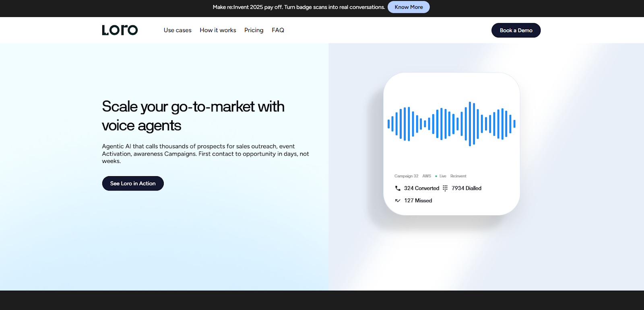Open the Pricing page
The width and height of the screenshot is (644, 310).
[x=254, y=30]
